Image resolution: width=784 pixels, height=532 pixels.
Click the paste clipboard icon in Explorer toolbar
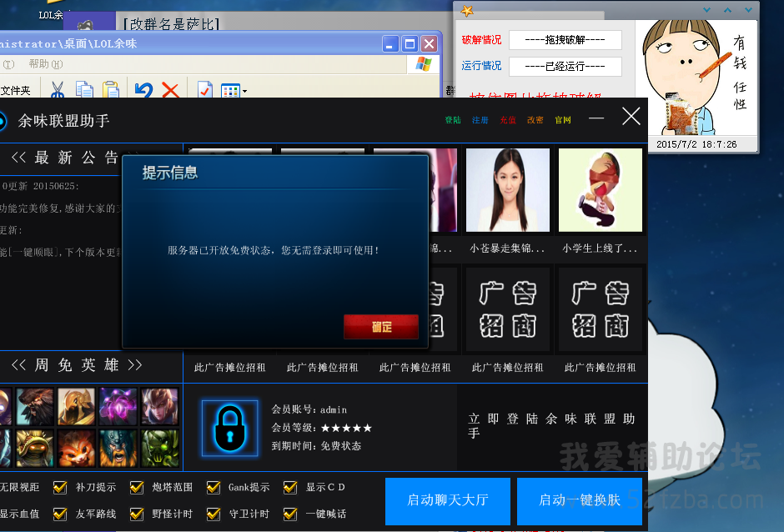click(110, 90)
